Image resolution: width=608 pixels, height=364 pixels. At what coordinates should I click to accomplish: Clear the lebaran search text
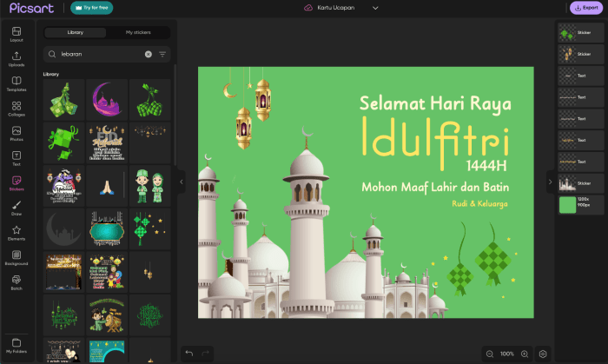149,54
